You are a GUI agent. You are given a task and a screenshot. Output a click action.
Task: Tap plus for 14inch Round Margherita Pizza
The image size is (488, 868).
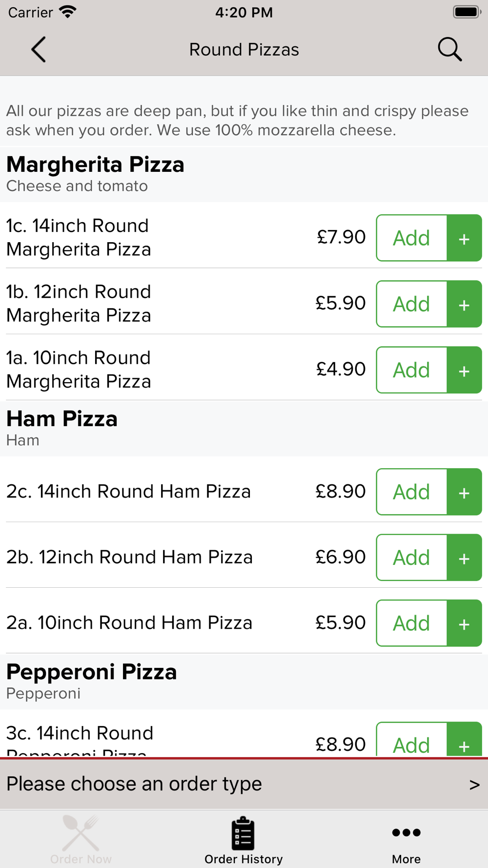tap(464, 238)
